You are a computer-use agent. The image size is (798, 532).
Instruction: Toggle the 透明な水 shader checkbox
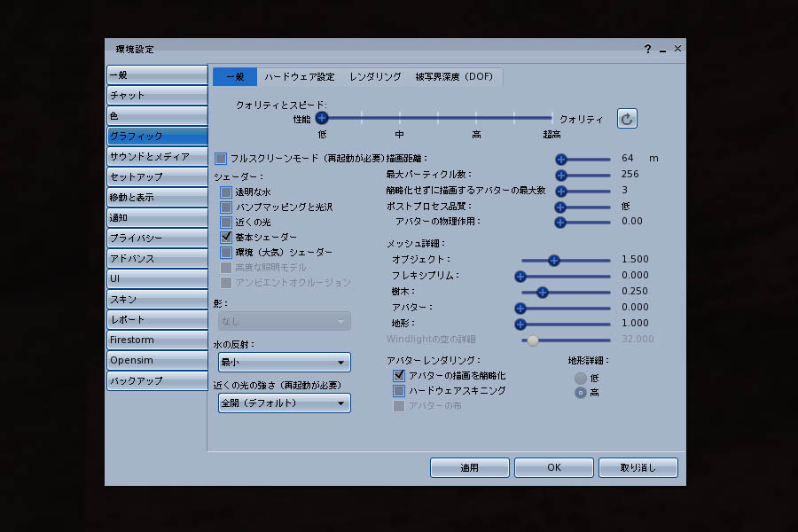[x=227, y=192]
